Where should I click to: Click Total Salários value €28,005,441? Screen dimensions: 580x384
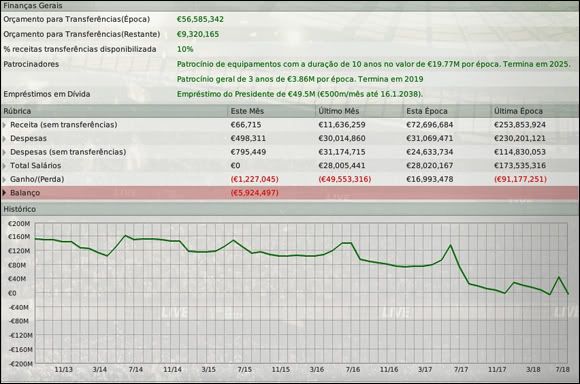(342, 165)
